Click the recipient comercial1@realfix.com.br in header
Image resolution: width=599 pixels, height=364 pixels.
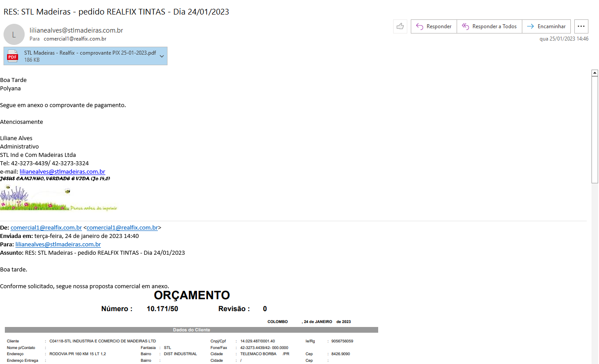pos(75,39)
